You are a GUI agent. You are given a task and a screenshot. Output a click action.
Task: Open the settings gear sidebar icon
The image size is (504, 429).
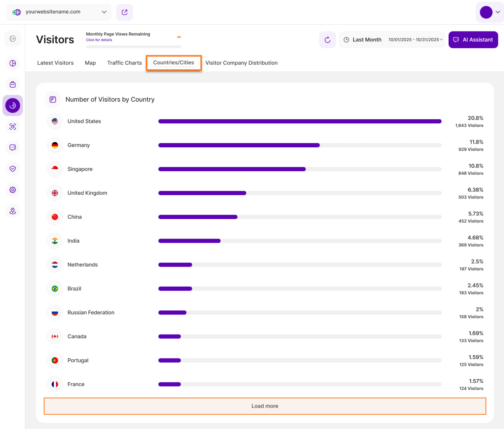tap(13, 190)
